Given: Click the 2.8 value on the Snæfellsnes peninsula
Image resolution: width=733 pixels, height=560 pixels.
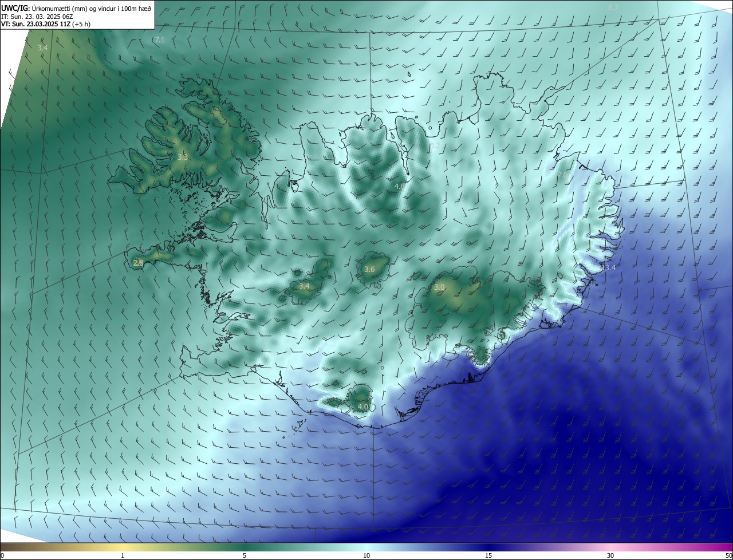Looking at the screenshot, I should click(138, 263).
